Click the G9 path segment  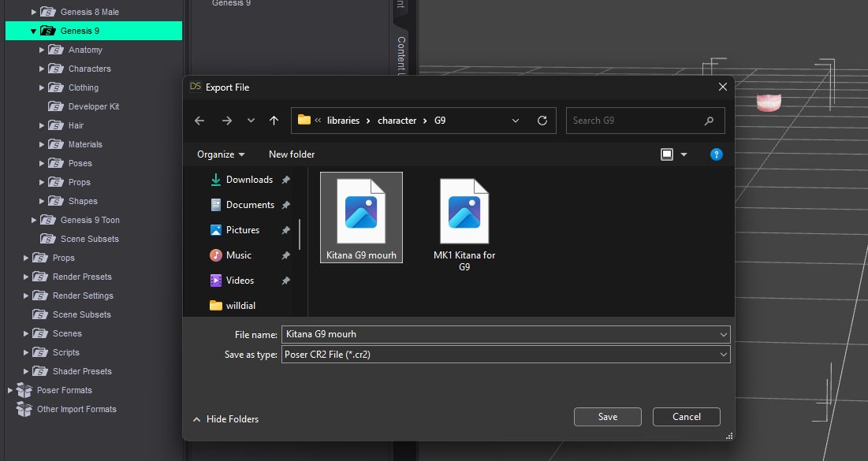tap(440, 121)
